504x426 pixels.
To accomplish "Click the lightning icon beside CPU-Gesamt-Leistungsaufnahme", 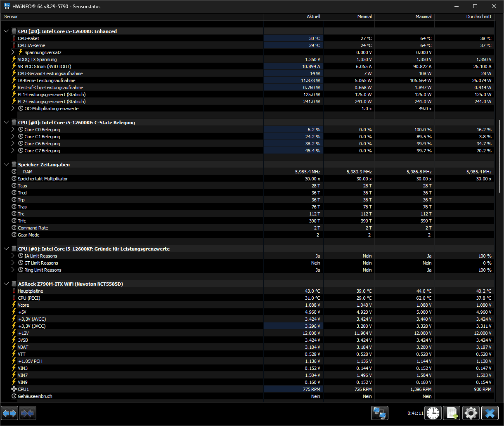I will pyautogui.click(x=14, y=73).
